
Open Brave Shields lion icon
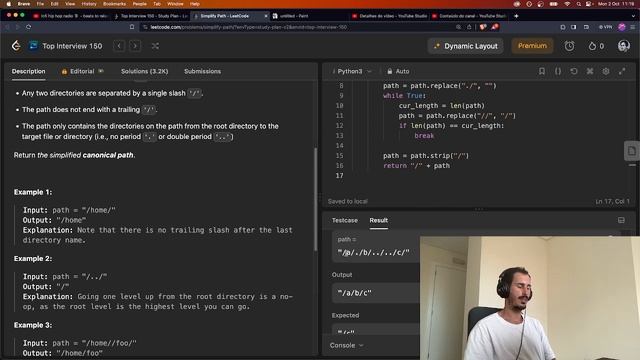483,27
